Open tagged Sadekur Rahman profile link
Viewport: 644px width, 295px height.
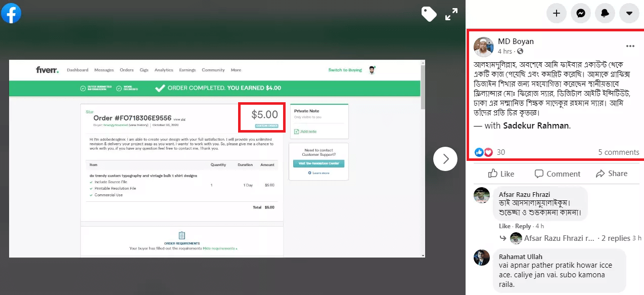pyautogui.click(x=536, y=125)
